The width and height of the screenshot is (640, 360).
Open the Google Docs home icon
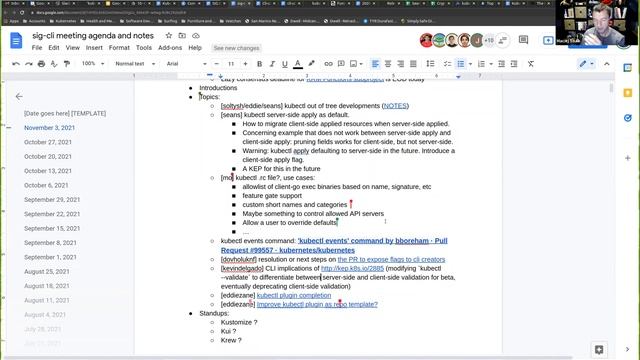16,41
